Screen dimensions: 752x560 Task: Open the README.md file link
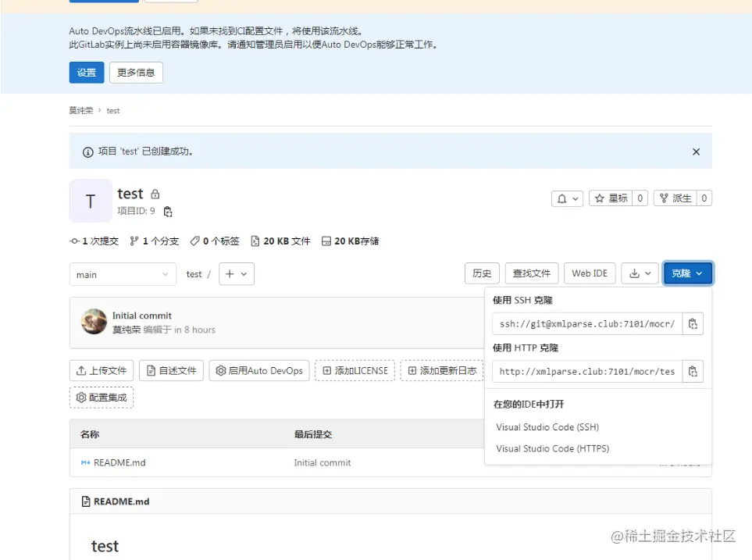coord(119,462)
